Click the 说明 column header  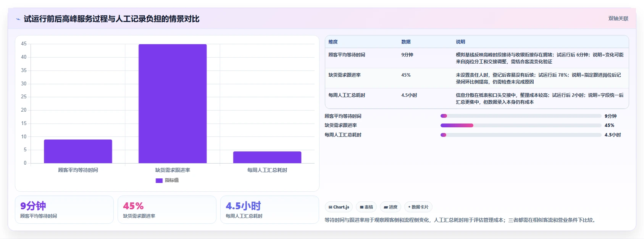click(x=460, y=42)
